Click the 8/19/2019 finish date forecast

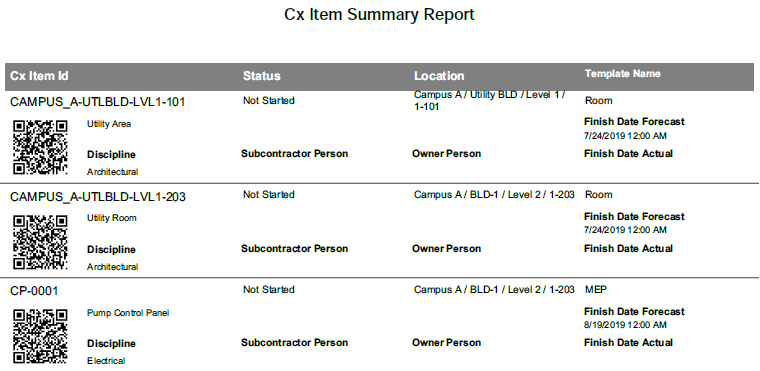point(625,324)
